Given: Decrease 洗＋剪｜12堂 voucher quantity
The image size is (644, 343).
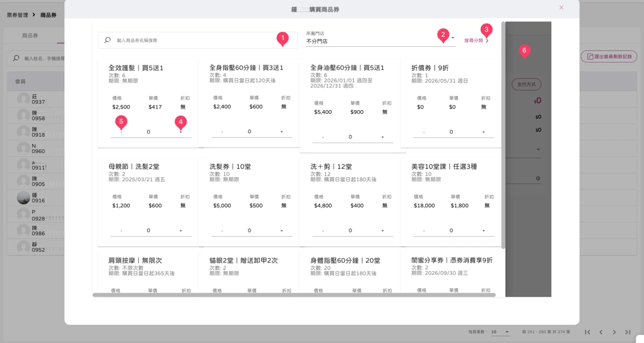Looking at the screenshot, I should [323, 231].
